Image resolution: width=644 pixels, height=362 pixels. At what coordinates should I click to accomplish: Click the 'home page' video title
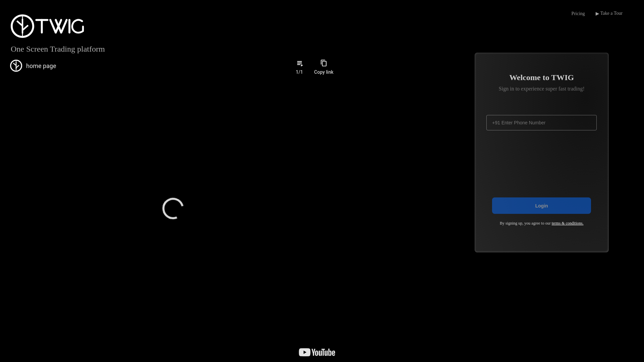[x=41, y=66]
